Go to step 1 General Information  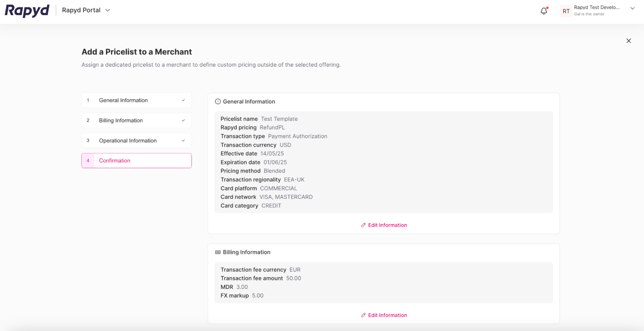click(137, 100)
